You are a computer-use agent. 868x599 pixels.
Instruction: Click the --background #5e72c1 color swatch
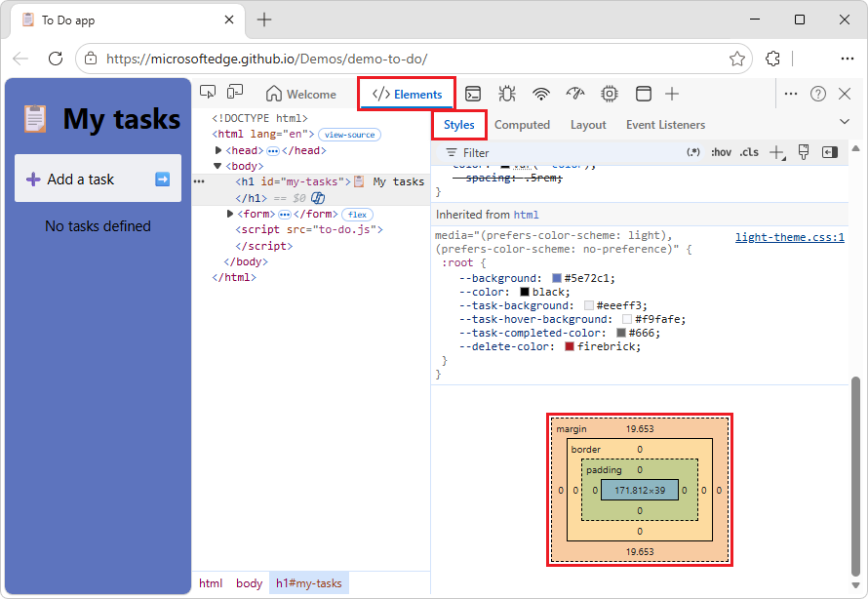pyautogui.click(x=557, y=278)
